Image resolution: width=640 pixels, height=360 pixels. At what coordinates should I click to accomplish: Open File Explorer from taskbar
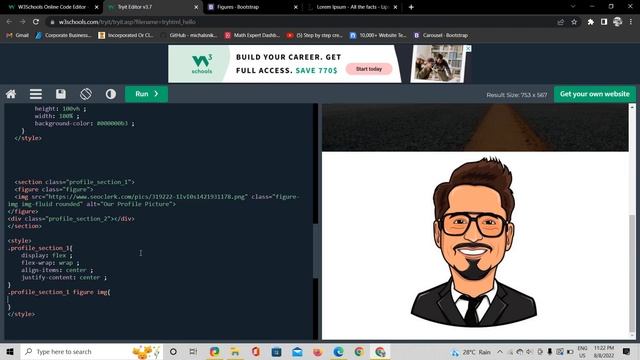235,351
